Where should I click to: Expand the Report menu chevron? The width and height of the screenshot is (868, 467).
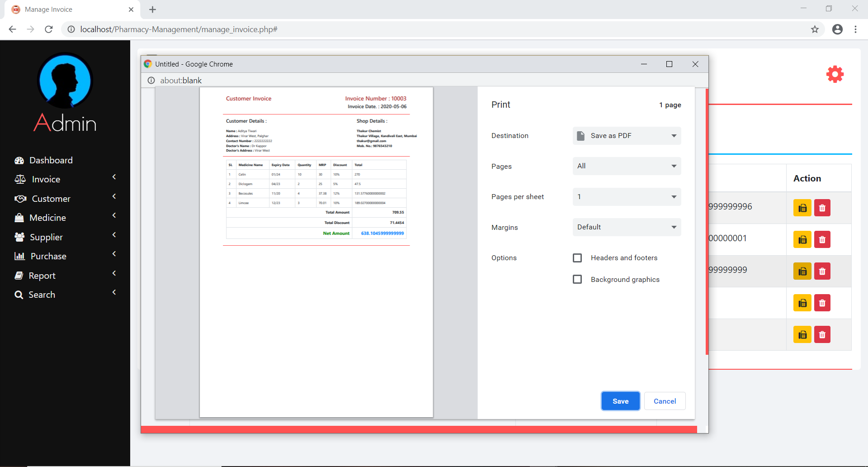pyautogui.click(x=114, y=273)
